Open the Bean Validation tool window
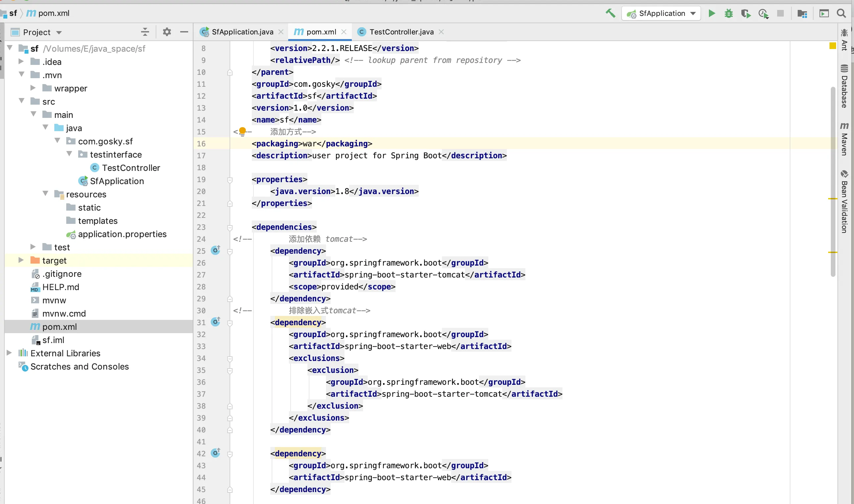 844,201
